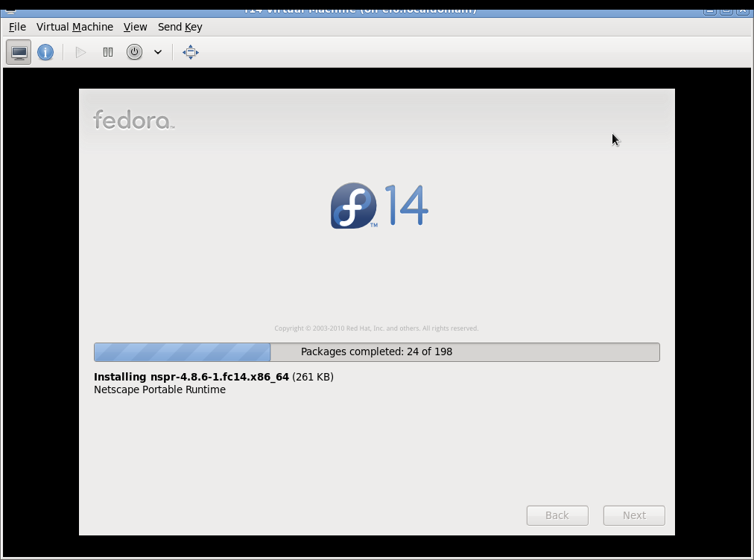Expand the shutdown options dropdown arrow
The height and width of the screenshot is (560, 754).
pos(158,52)
